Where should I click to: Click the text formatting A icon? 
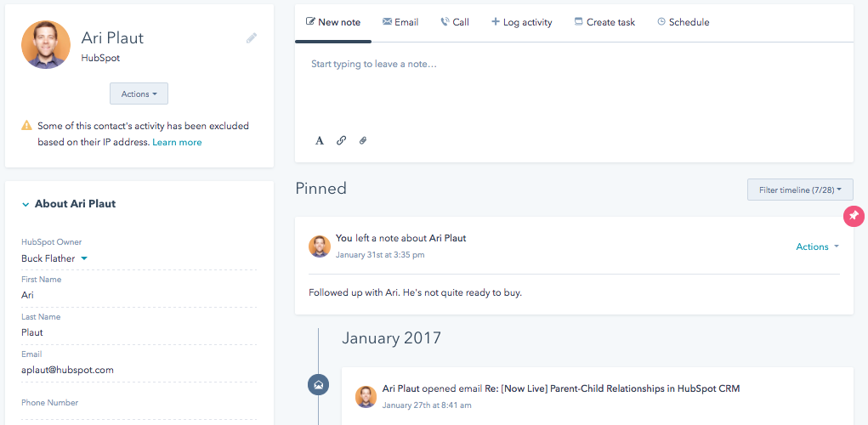320,140
